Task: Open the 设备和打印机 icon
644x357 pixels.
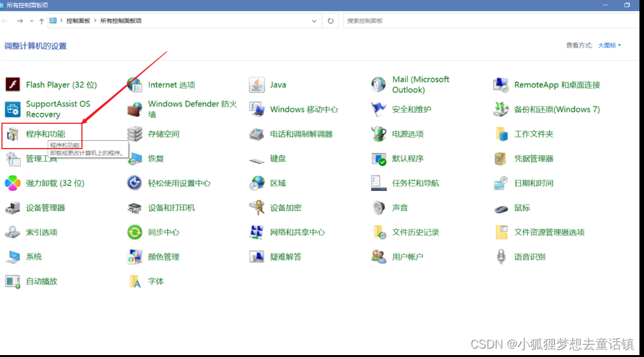Action: (135, 208)
